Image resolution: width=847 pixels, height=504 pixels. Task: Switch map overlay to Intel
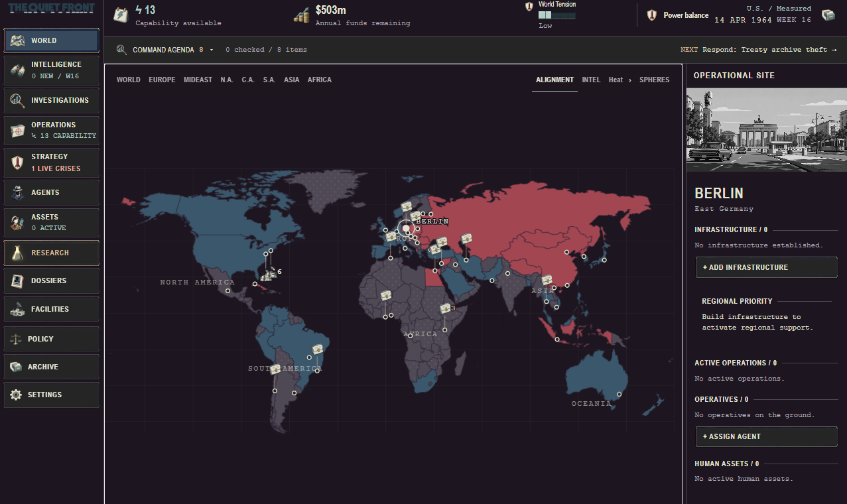(591, 80)
